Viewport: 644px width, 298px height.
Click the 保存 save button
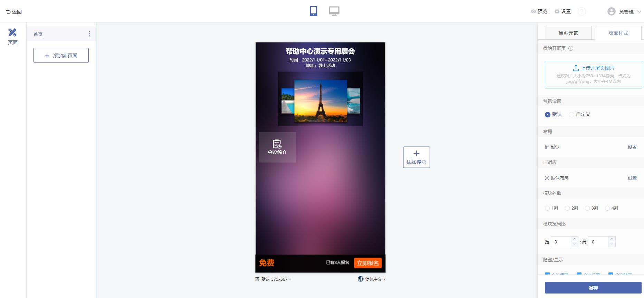(x=593, y=288)
